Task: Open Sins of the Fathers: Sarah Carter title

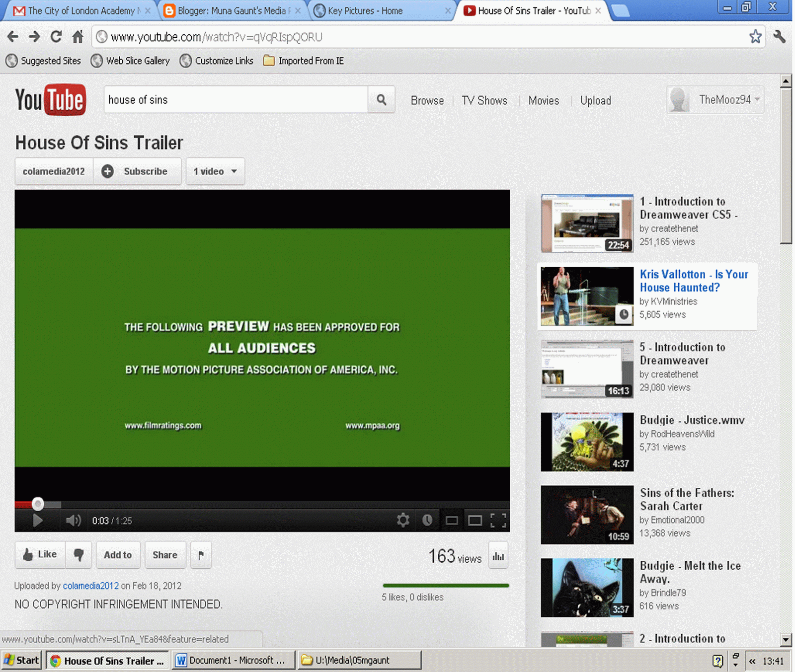Action: [x=687, y=499]
